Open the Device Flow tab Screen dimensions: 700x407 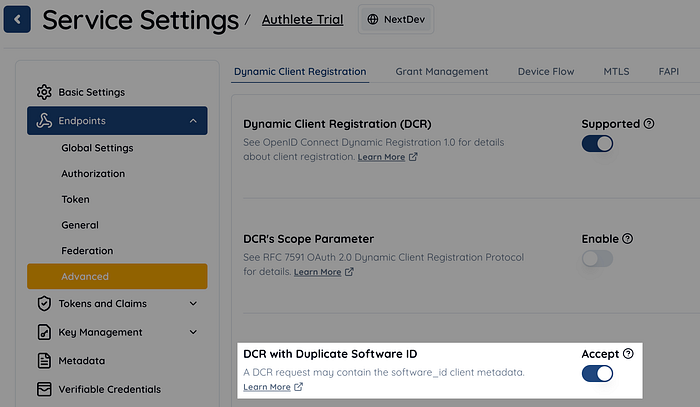pyautogui.click(x=546, y=71)
